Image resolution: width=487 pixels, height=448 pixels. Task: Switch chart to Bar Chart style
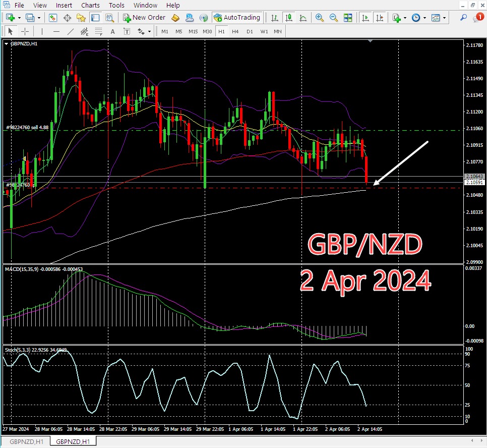click(275, 18)
